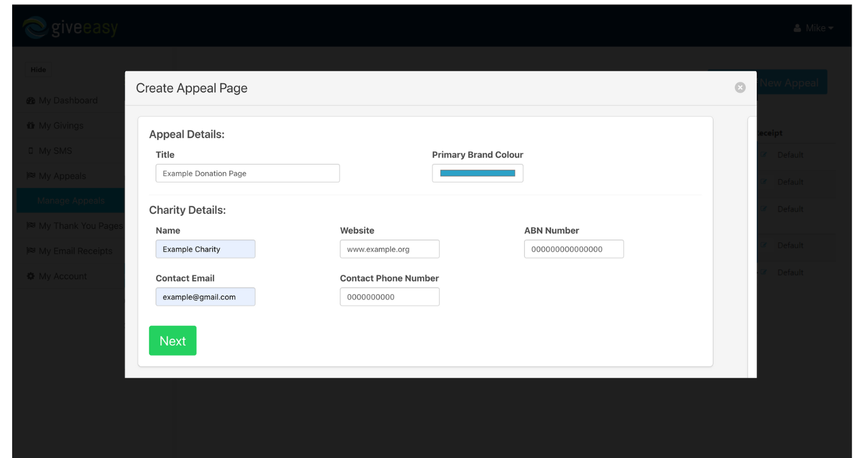The width and height of the screenshot is (868, 458).
Task: Click the phone icon next to My SMS
Action: pyautogui.click(x=30, y=151)
